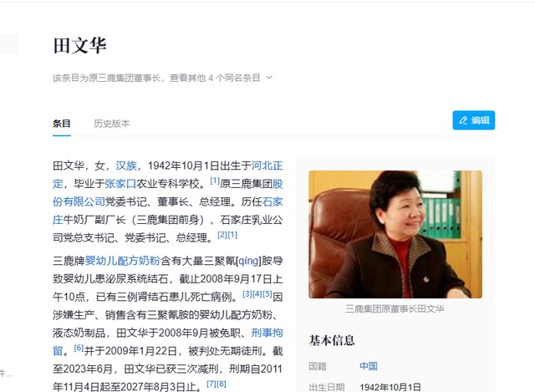Click citation [3] footnote marker
535x392 pixels.
click(x=247, y=293)
